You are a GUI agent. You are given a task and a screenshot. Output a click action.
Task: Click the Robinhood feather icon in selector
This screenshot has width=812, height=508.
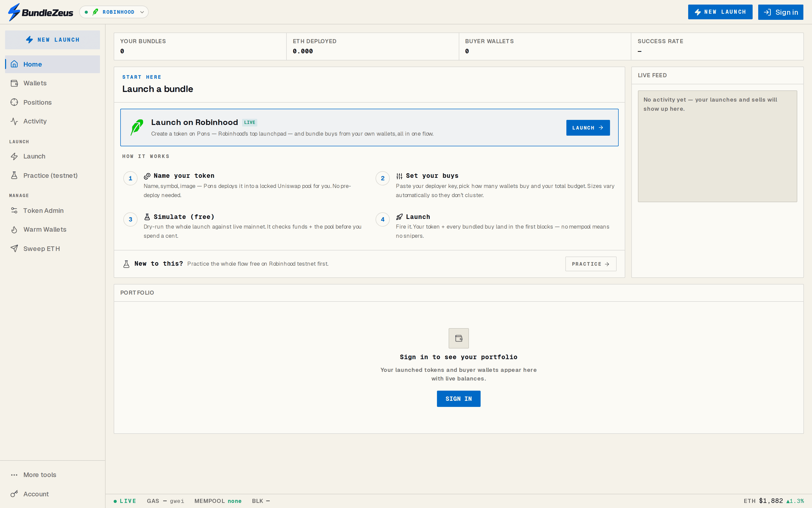click(95, 12)
